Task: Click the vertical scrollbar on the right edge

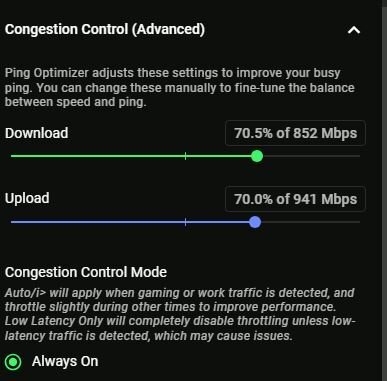Action: pos(384,190)
